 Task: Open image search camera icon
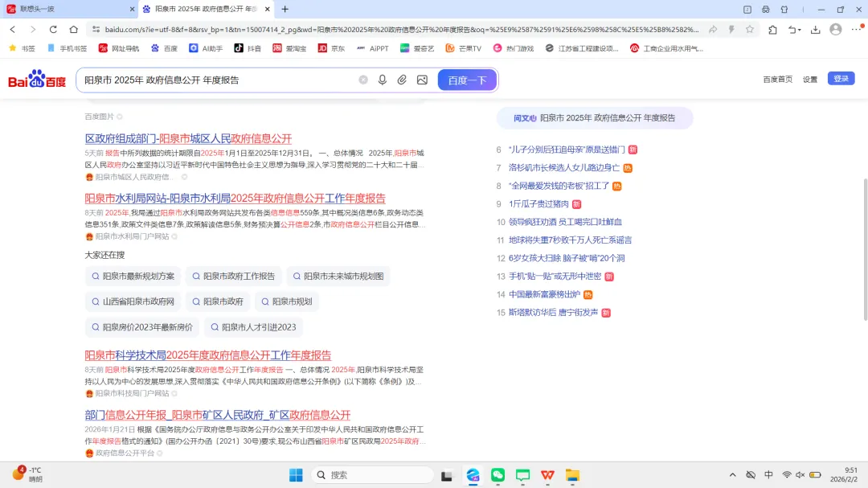click(423, 80)
